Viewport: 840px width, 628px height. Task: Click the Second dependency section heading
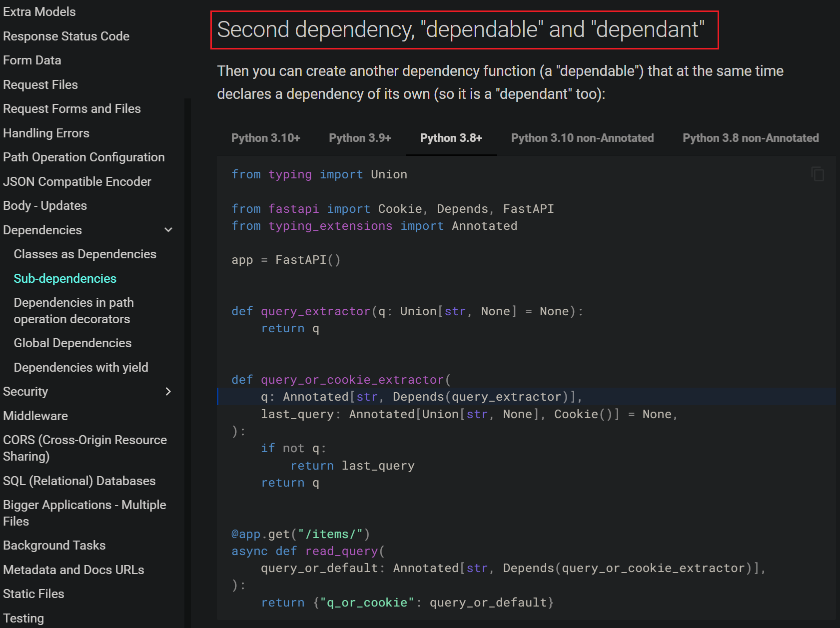(x=460, y=30)
